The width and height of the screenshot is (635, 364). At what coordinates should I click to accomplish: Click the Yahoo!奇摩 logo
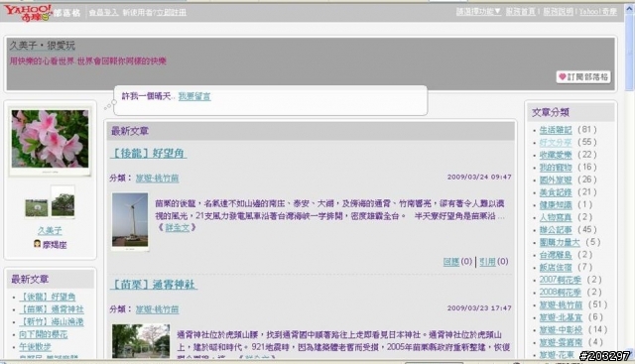pyautogui.click(x=28, y=13)
